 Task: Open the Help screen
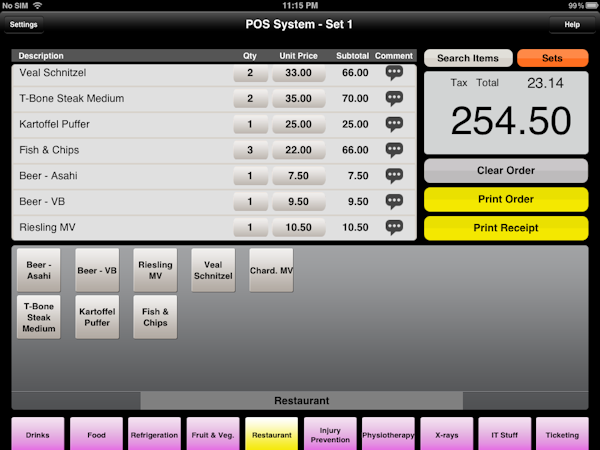[x=572, y=24]
